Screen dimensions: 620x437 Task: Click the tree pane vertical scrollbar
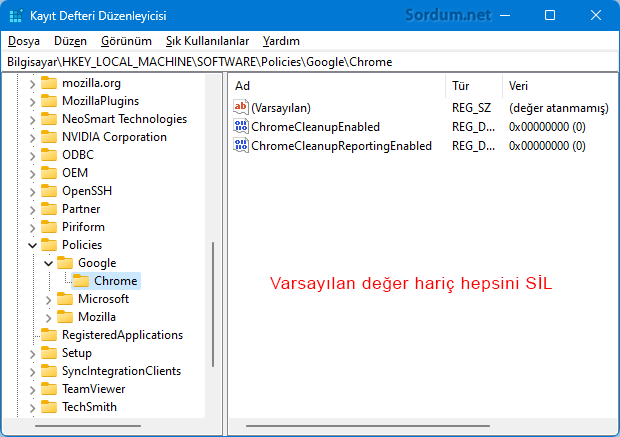pos(213,305)
